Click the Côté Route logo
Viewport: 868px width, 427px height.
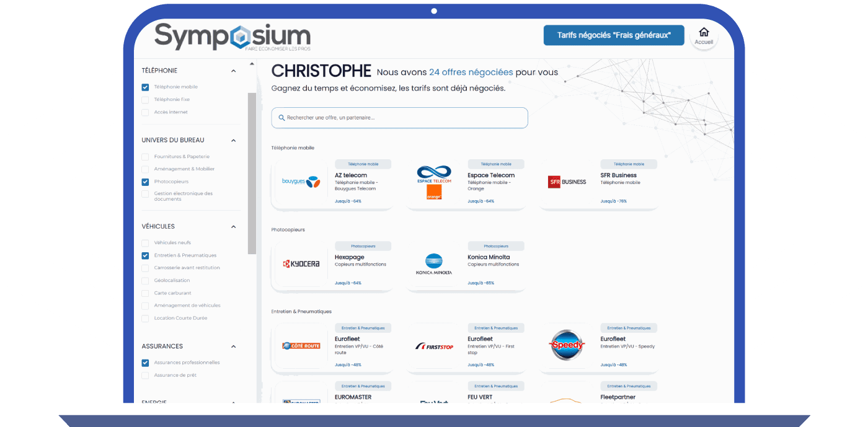click(301, 346)
